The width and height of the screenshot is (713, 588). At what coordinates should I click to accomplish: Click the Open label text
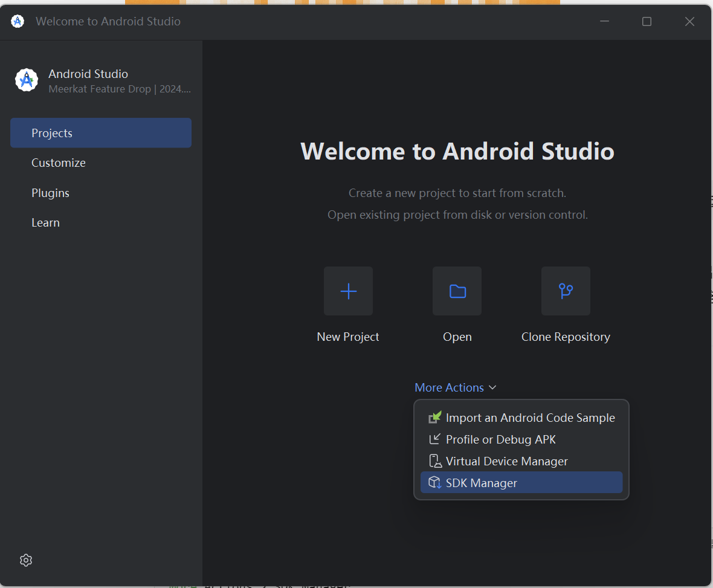[x=457, y=337]
